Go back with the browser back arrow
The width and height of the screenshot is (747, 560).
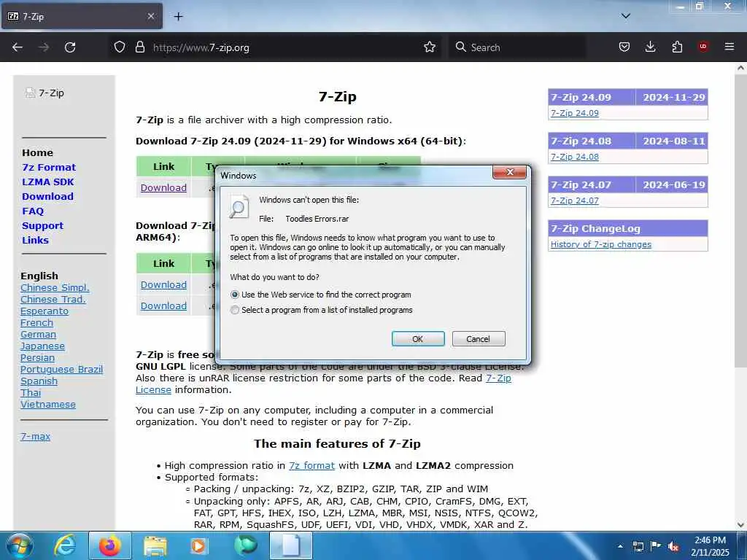tap(18, 47)
